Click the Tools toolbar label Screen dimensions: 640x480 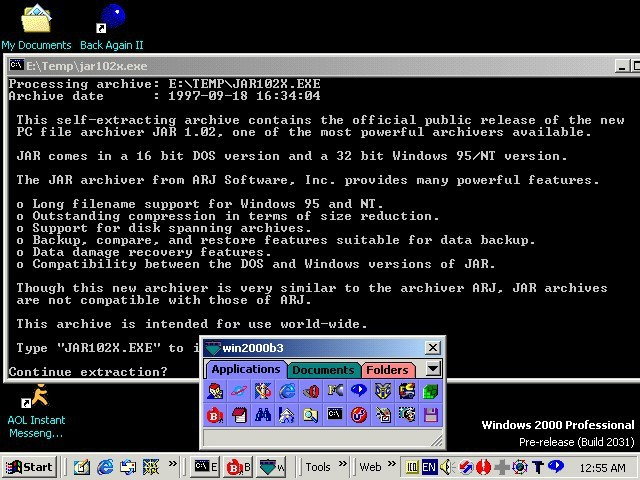click(x=318, y=467)
